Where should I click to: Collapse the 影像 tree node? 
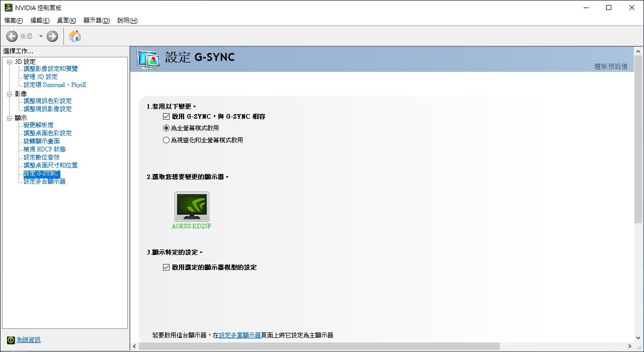point(9,94)
